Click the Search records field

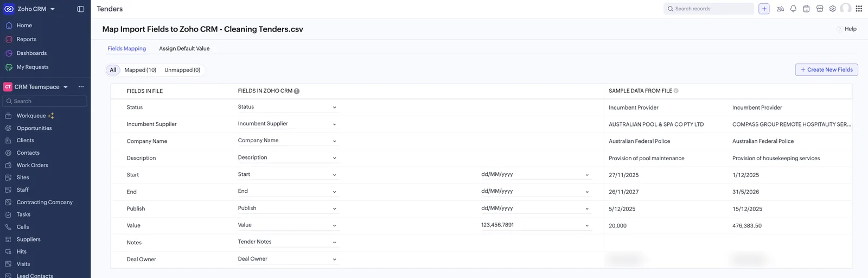(709, 9)
